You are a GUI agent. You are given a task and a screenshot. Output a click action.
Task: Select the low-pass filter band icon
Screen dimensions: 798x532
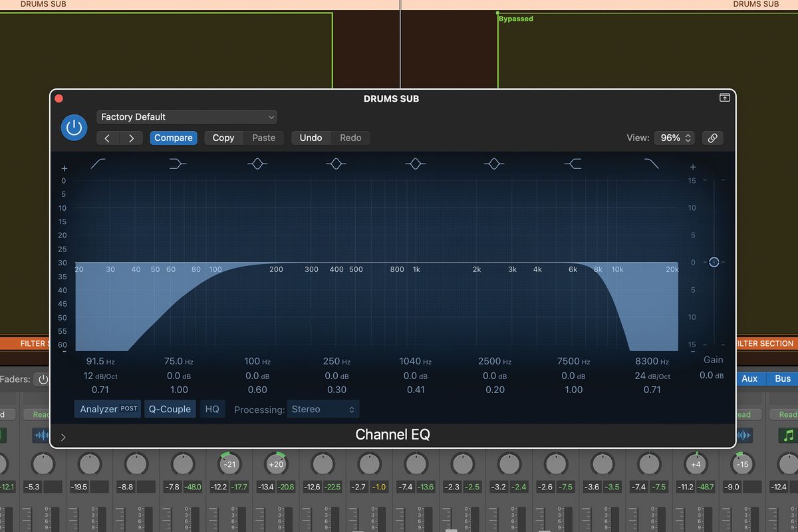click(652, 163)
